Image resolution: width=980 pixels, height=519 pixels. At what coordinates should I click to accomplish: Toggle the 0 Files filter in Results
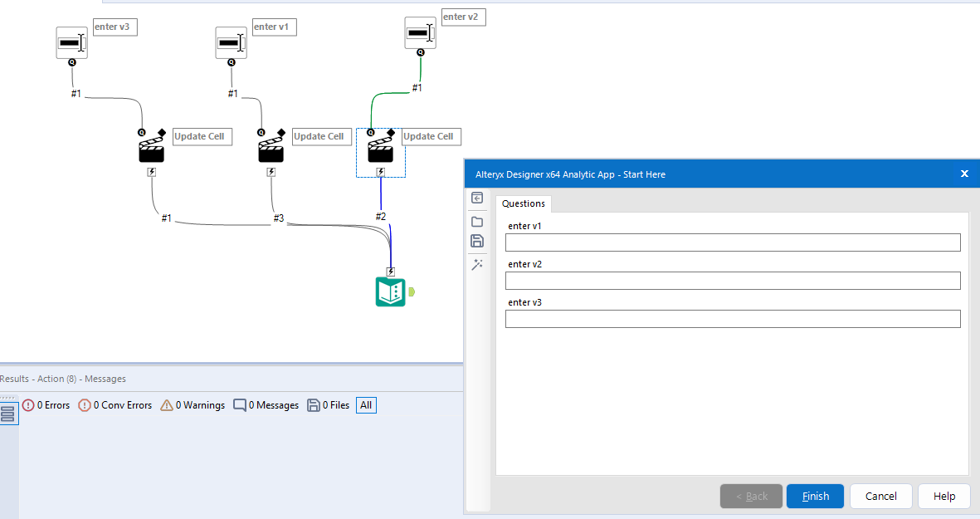[x=327, y=405]
